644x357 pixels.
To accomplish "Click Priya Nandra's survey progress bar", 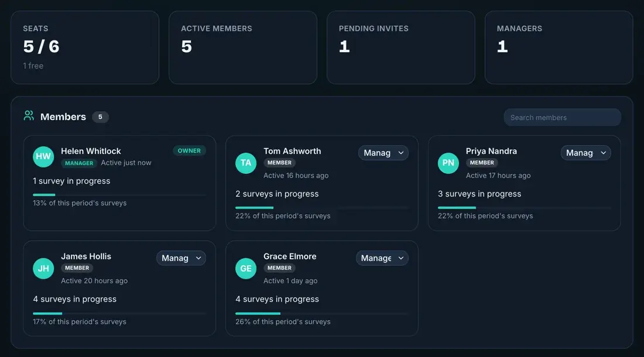I will tap(525, 208).
